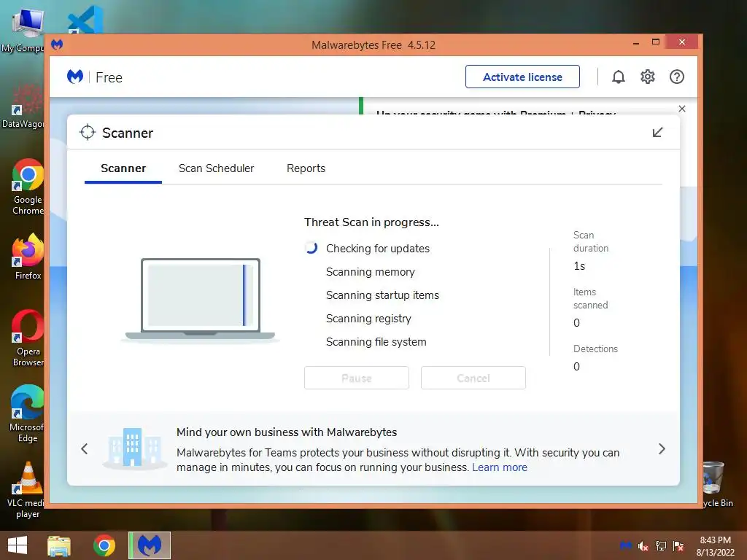
Task: Follow the Learn more link
Action: pos(500,467)
